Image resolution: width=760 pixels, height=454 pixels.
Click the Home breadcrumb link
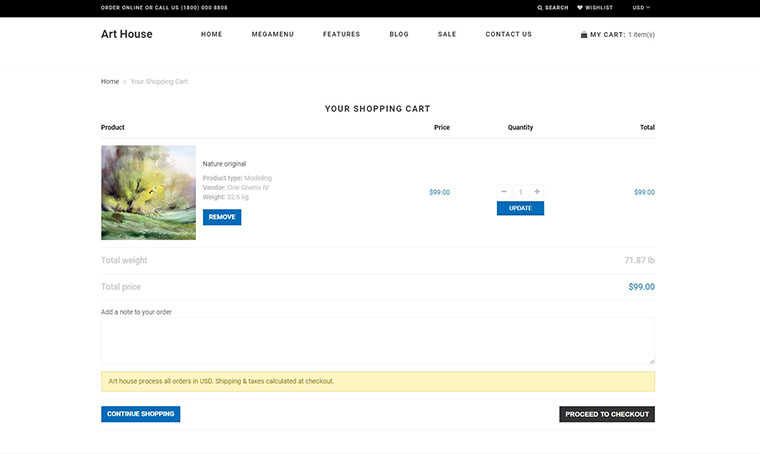coord(109,81)
